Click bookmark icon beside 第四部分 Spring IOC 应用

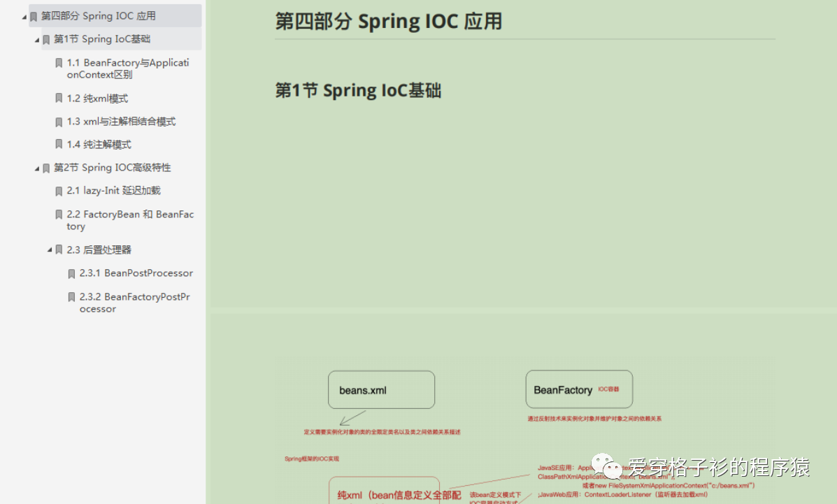click(34, 17)
